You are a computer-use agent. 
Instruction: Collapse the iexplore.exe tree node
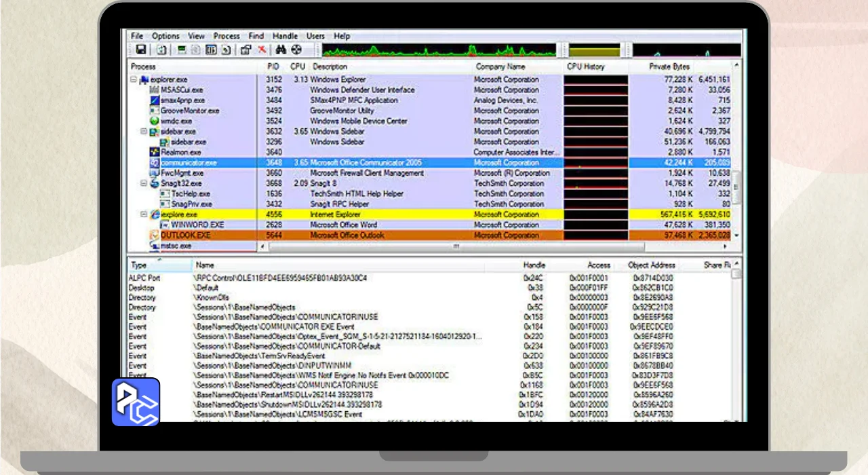pos(144,214)
